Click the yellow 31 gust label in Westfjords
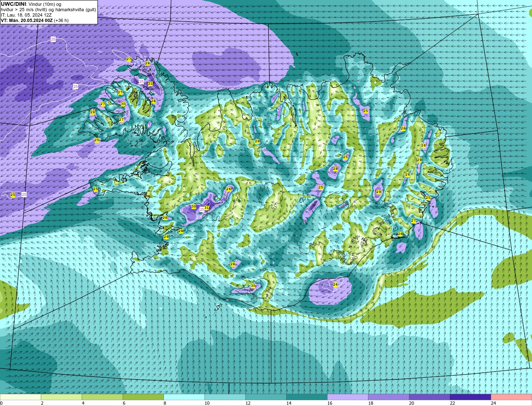Image resolution: width=532 pixels, height=406 pixels. point(150,83)
